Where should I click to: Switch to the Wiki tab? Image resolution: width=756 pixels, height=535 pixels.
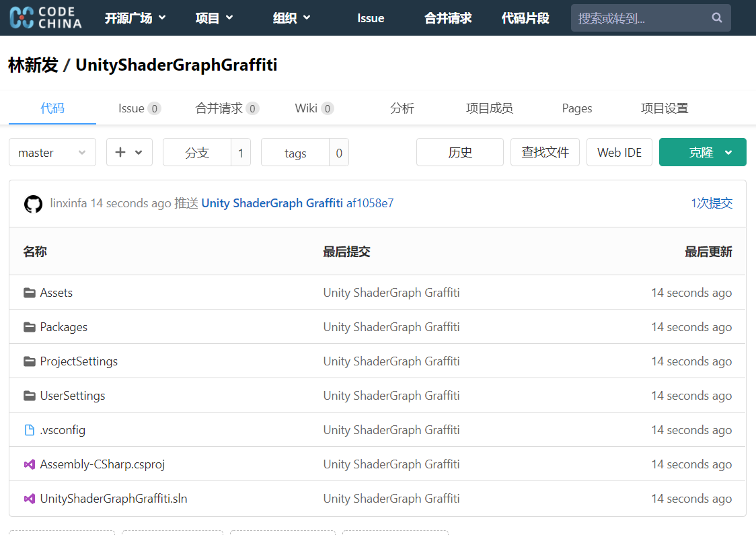307,108
